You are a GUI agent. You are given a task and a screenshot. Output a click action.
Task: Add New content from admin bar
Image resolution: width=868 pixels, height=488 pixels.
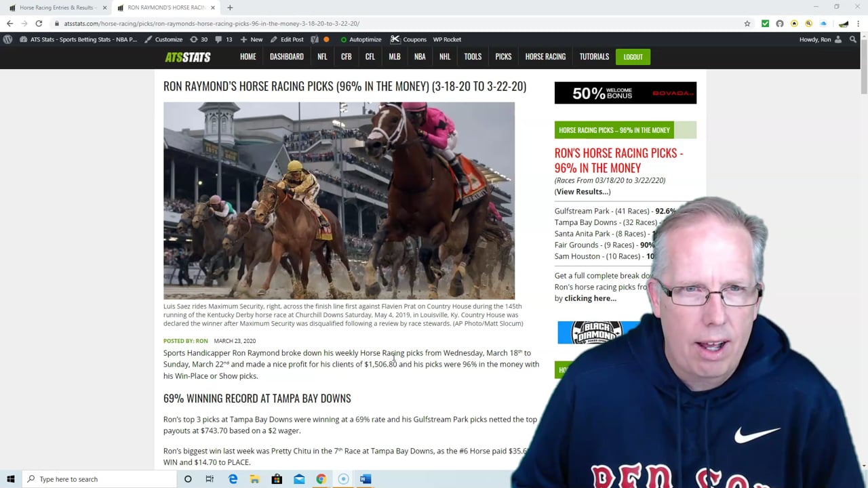pyautogui.click(x=252, y=39)
